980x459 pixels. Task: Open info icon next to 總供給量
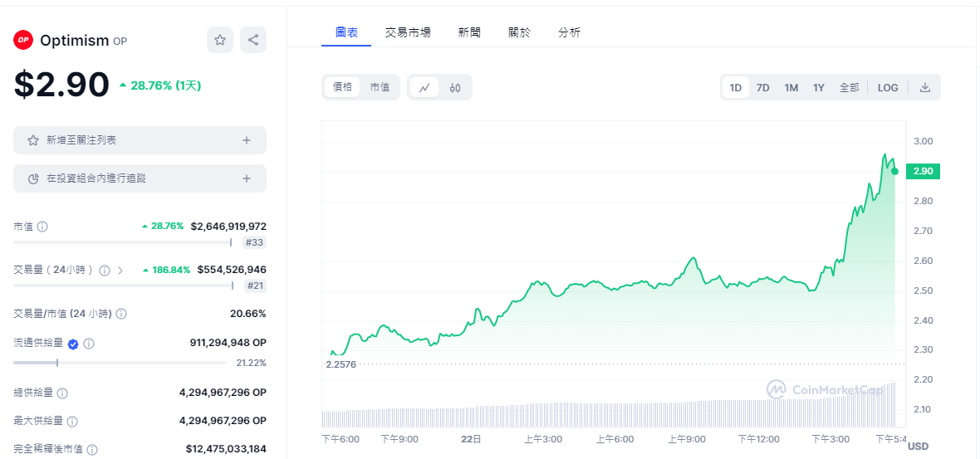point(62,393)
